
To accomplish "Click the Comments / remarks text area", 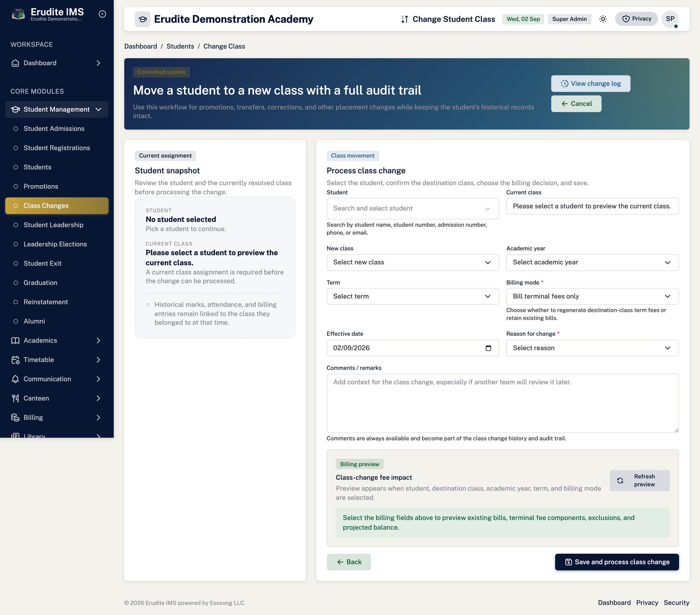I will [x=503, y=403].
